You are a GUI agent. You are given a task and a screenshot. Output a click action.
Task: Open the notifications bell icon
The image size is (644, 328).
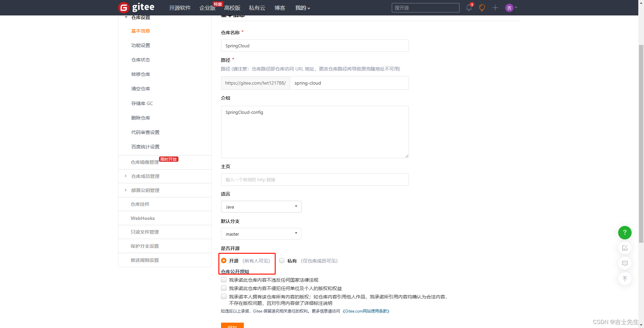click(x=469, y=7)
